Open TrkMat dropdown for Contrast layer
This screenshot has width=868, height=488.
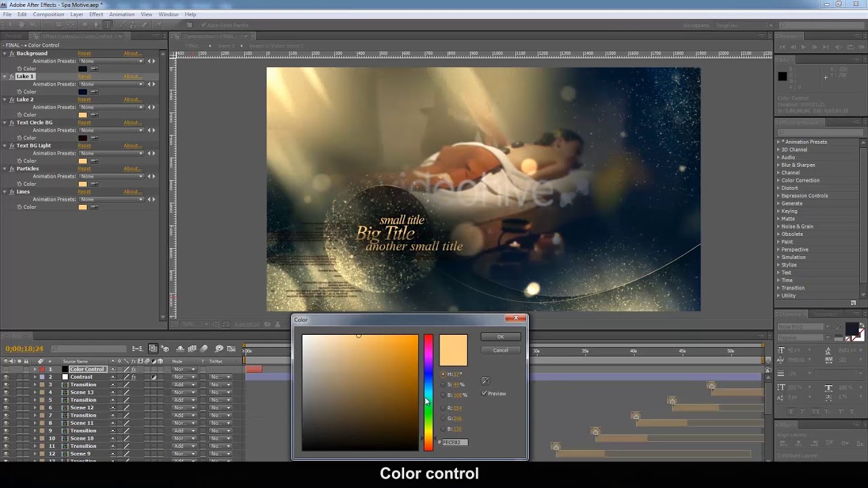coord(220,377)
